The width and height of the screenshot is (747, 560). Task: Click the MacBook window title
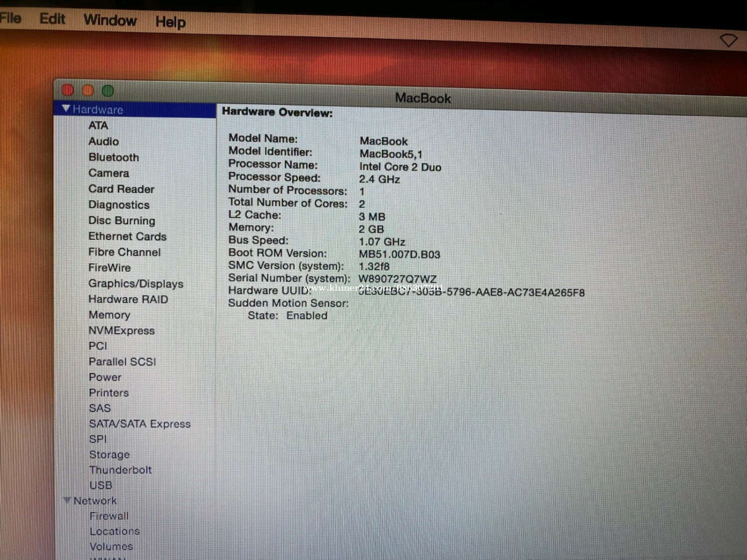pos(423,98)
